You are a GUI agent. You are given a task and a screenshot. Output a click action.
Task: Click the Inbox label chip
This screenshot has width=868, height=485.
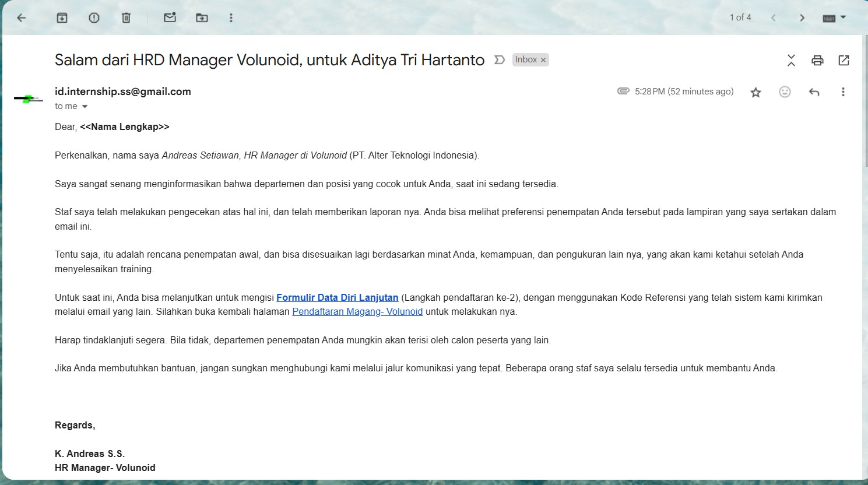[526, 59]
